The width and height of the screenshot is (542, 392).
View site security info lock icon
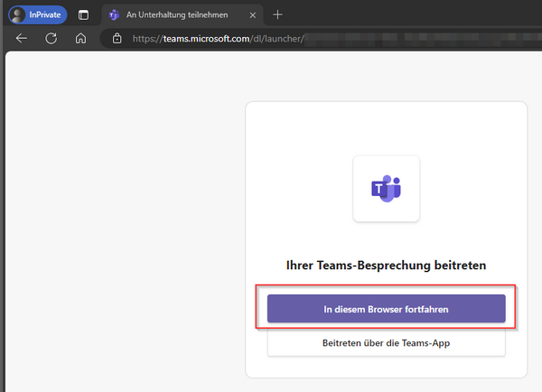[117, 38]
